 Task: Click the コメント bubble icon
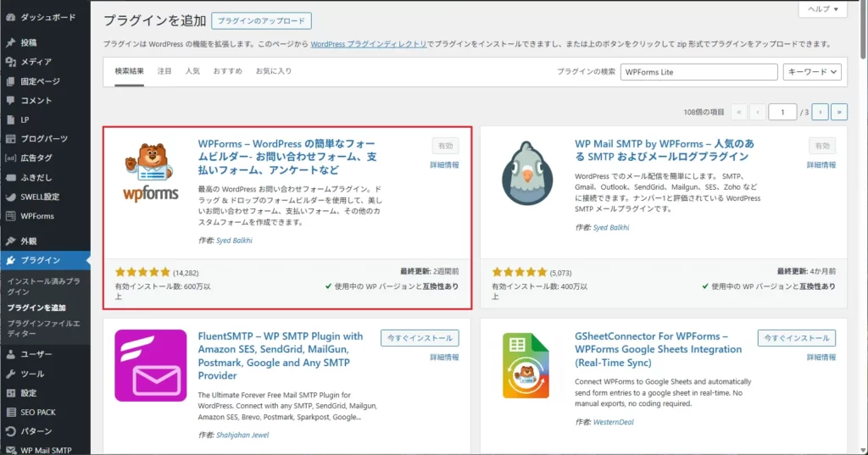10,100
